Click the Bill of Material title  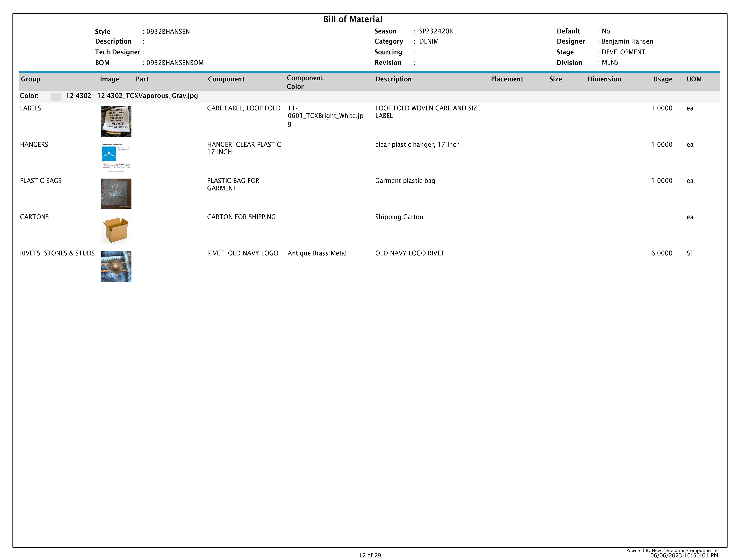353,19
